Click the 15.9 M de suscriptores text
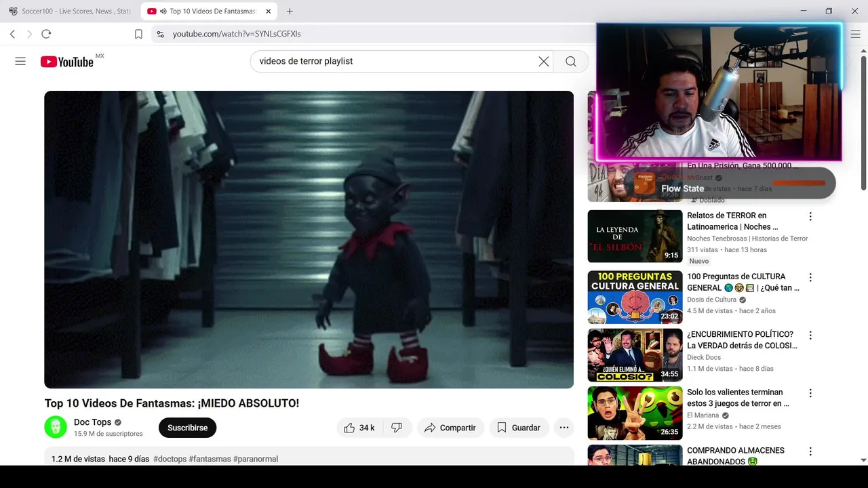Viewport: 868px width, 488px height. pyautogui.click(x=108, y=434)
